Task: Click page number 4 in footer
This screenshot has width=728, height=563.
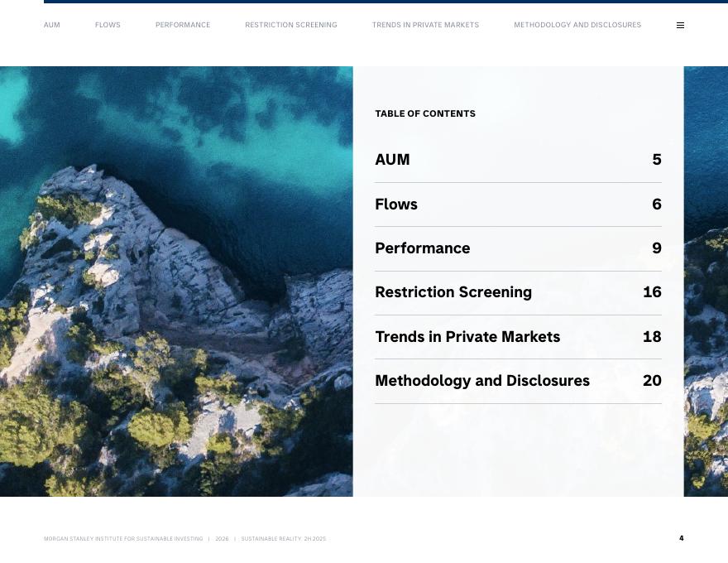Action: pyautogui.click(x=681, y=538)
